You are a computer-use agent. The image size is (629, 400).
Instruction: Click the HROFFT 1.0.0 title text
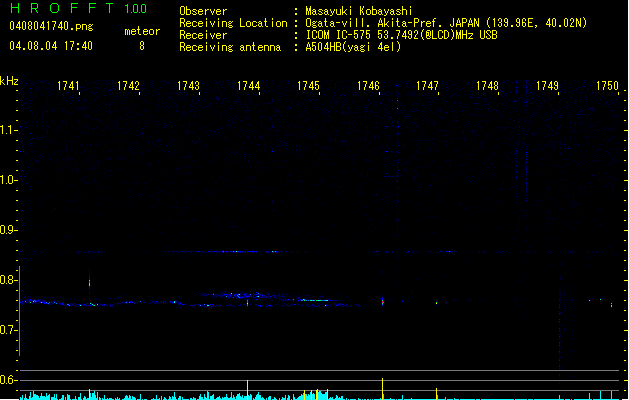(78, 8)
